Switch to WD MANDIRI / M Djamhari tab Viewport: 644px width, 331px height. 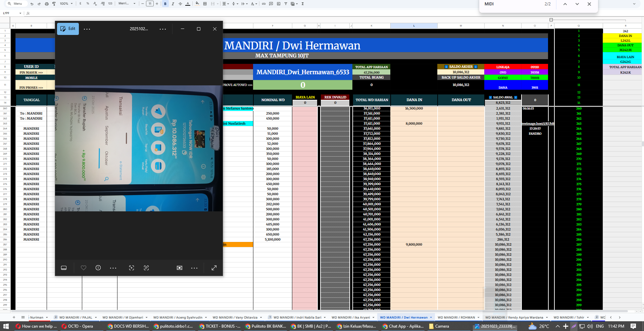[x=125, y=317]
